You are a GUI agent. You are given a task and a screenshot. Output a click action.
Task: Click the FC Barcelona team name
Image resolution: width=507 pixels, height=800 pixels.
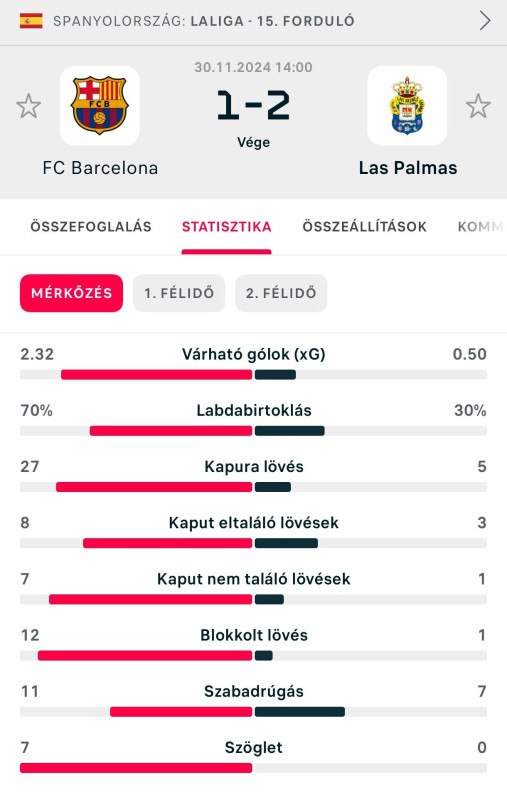coord(100,168)
